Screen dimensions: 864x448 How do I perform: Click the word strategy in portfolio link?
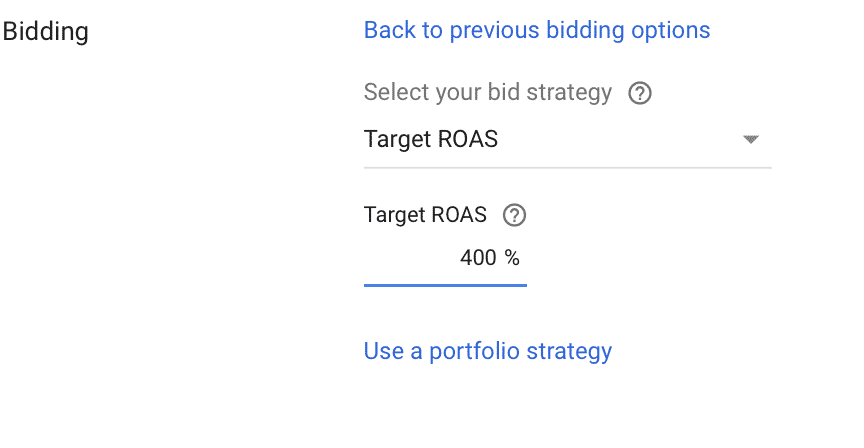pos(569,352)
